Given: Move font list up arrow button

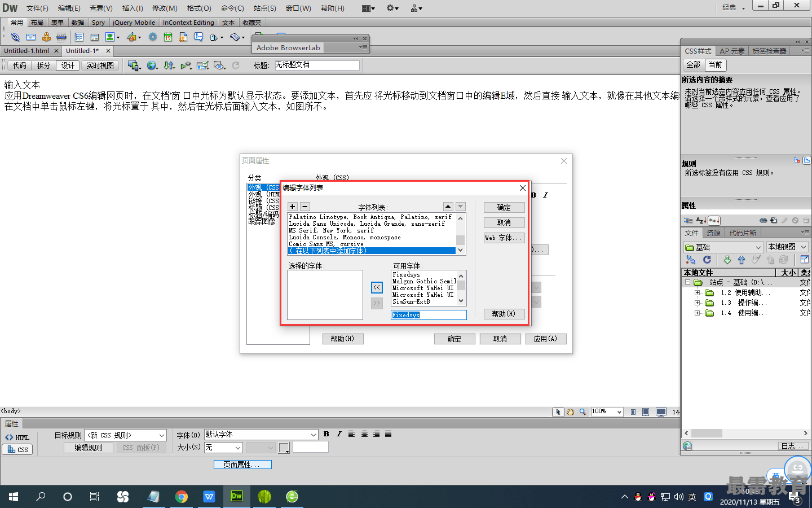Looking at the screenshot, I should [x=448, y=207].
